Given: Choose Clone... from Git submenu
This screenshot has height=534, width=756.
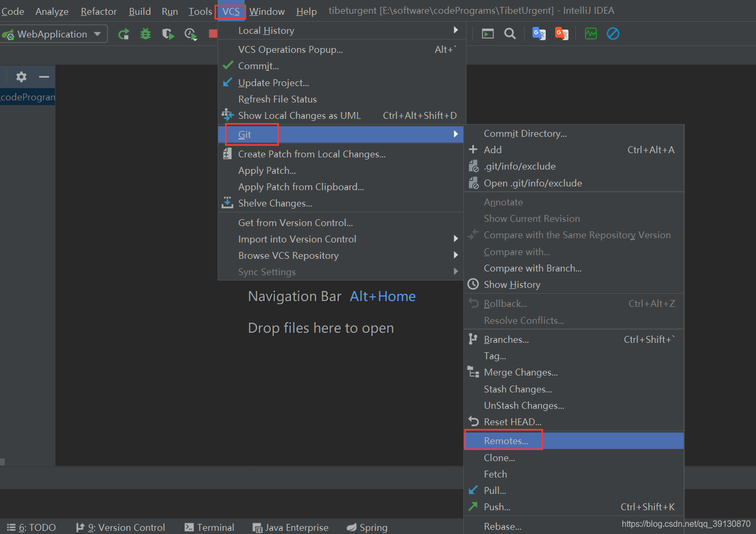Looking at the screenshot, I should click(x=574, y=457).
